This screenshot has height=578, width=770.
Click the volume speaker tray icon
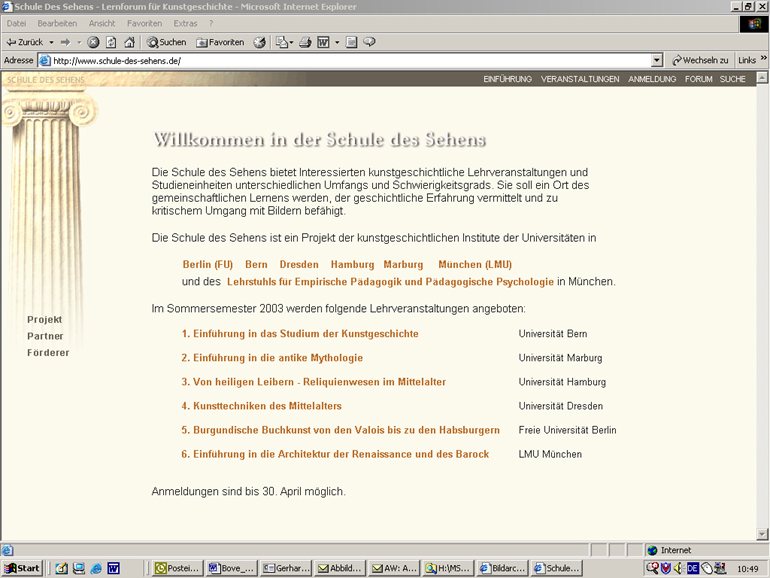678,568
